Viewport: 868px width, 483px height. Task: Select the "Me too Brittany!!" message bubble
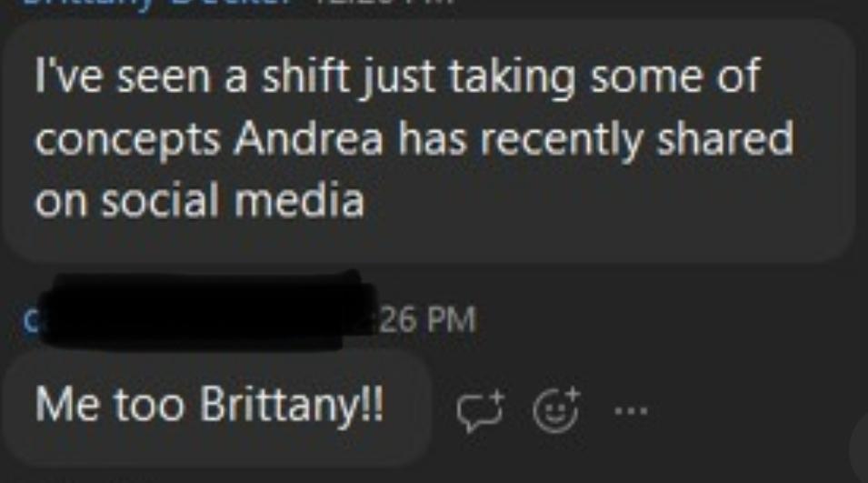pos(216,407)
